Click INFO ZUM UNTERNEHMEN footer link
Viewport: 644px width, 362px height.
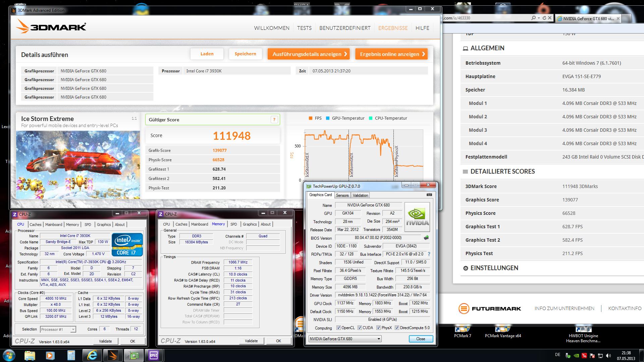[x=564, y=308]
